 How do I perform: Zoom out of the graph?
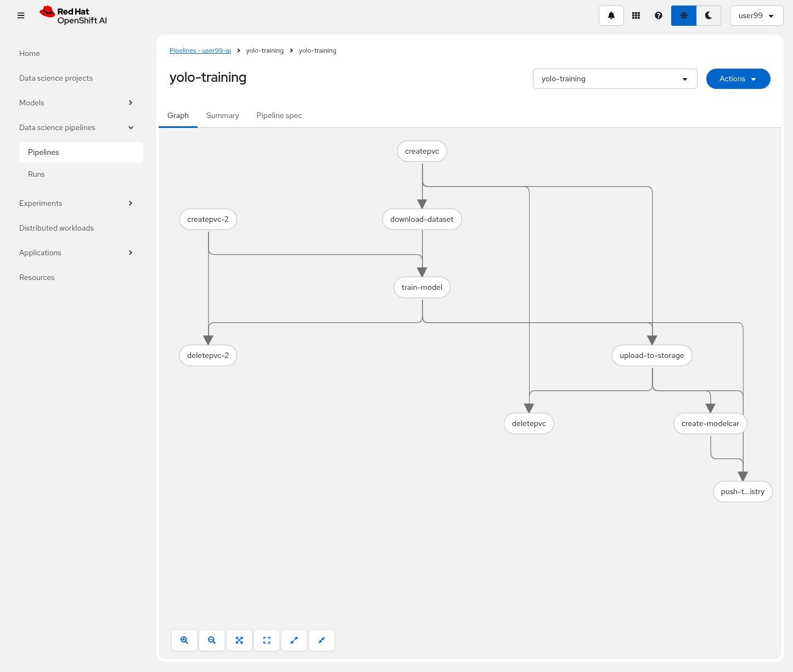[x=212, y=640]
